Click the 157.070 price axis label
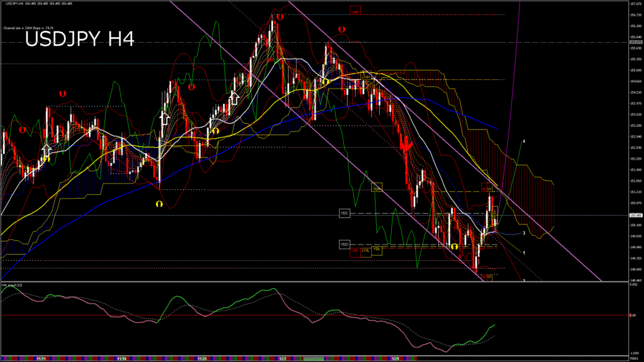The height and width of the screenshot is (362, 644). pos(635,4)
